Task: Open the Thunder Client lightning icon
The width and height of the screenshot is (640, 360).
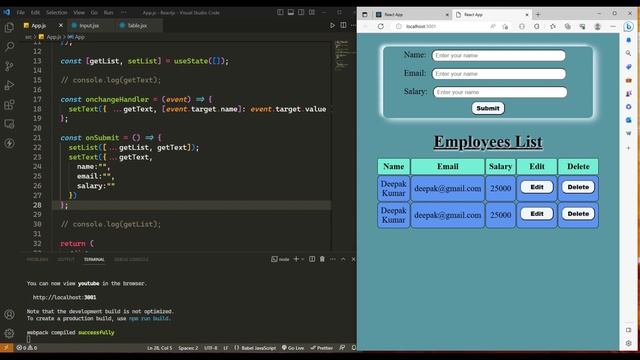Action: pyautogui.click(x=9, y=143)
